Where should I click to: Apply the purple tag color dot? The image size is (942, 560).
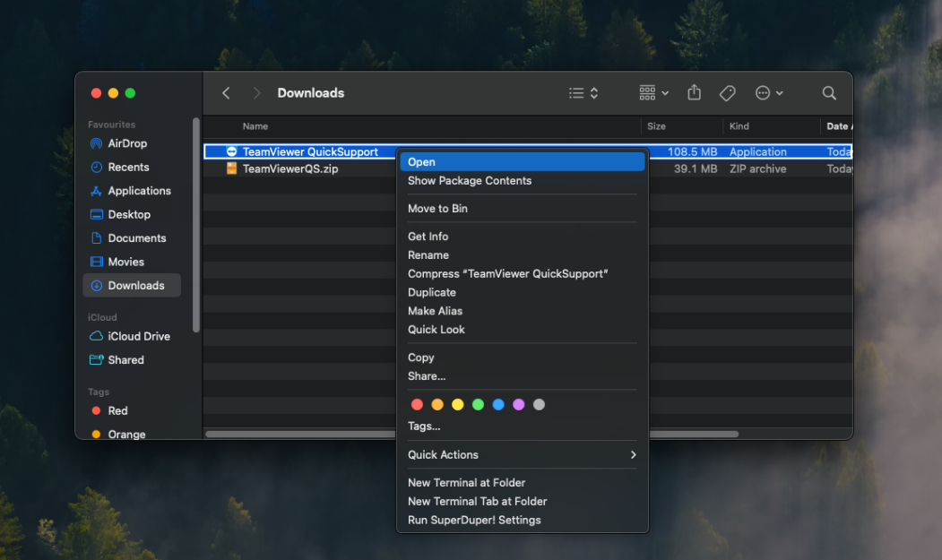[x=519, y=404]
